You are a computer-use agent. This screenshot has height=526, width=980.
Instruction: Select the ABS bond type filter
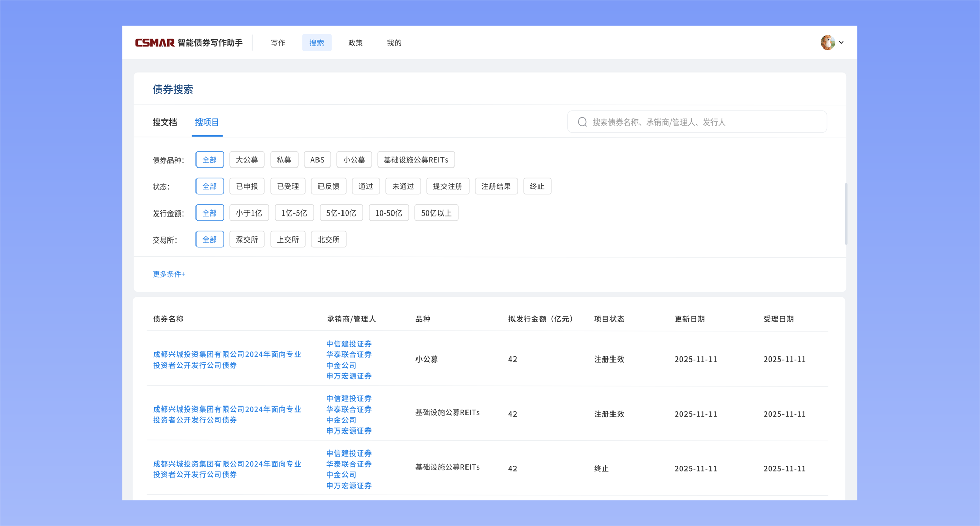[x=317, y=160]
